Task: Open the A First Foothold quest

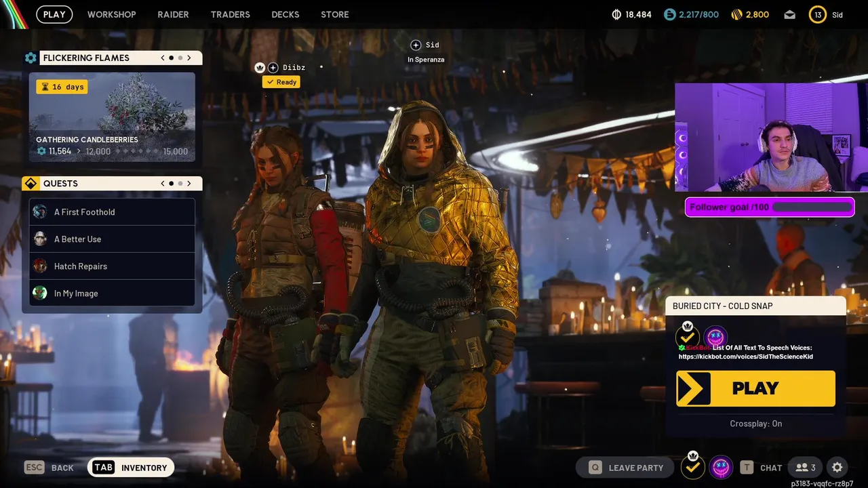Action: [x=112, y=212]
